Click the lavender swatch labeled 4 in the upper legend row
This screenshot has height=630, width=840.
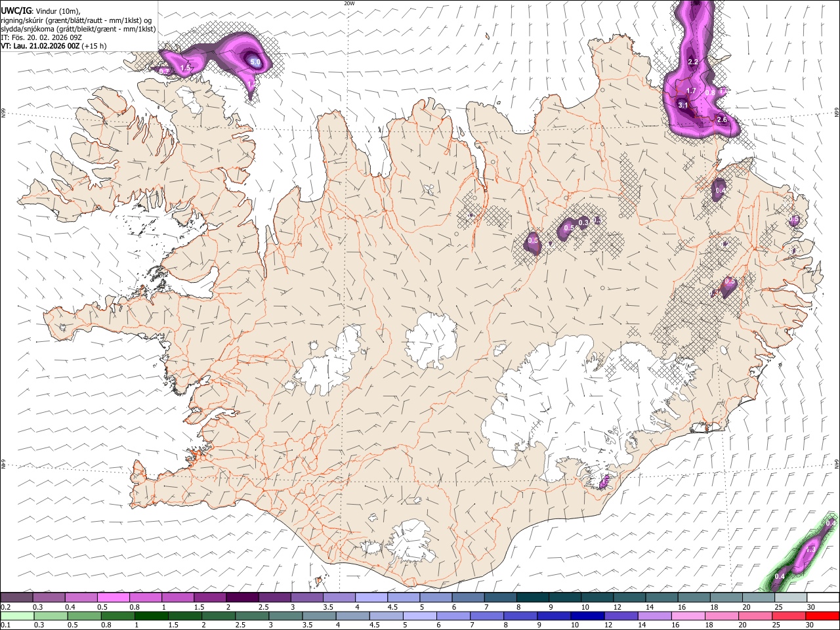(x=371, y=598)
